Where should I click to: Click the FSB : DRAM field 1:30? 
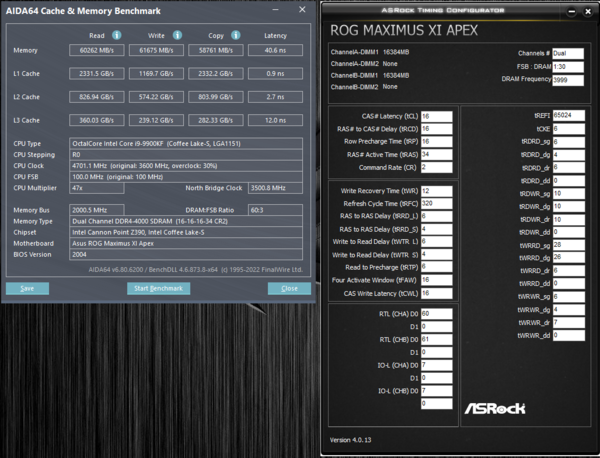[568, 67]
